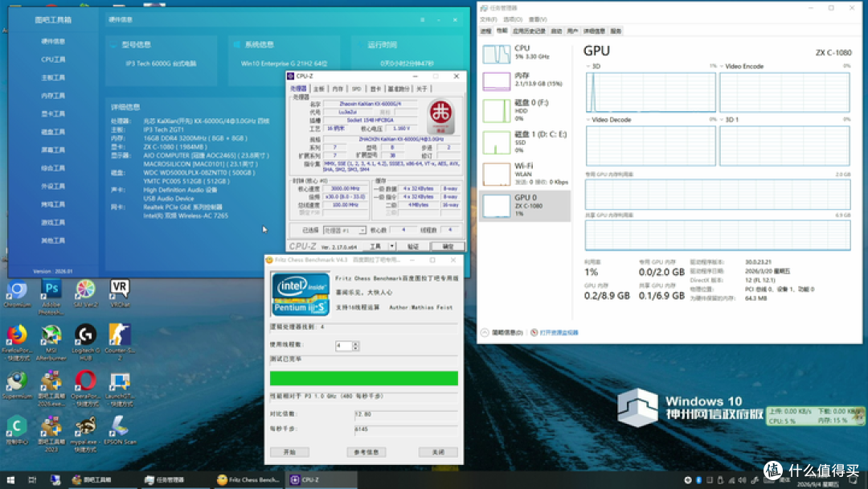Select Wi-Fi in Task Manager list
The height and width of the screenshot is (489, 868).
point(524,174)
